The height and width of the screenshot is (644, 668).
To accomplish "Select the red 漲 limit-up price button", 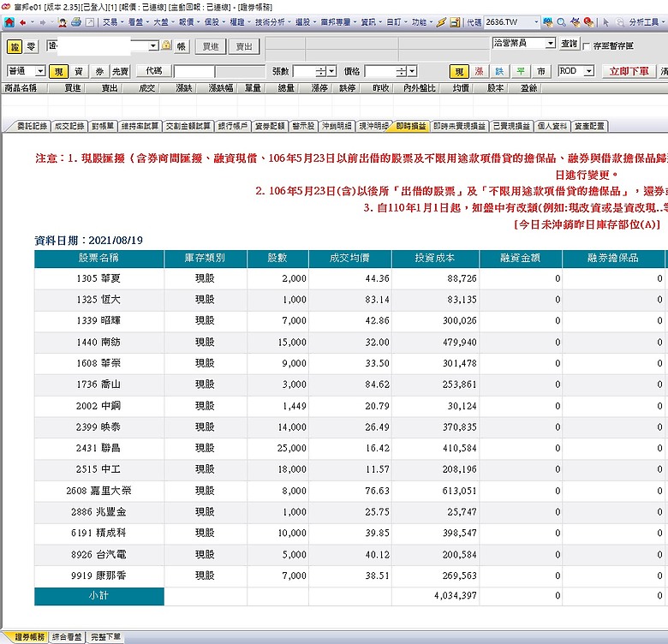I will [x=480, y=72].
